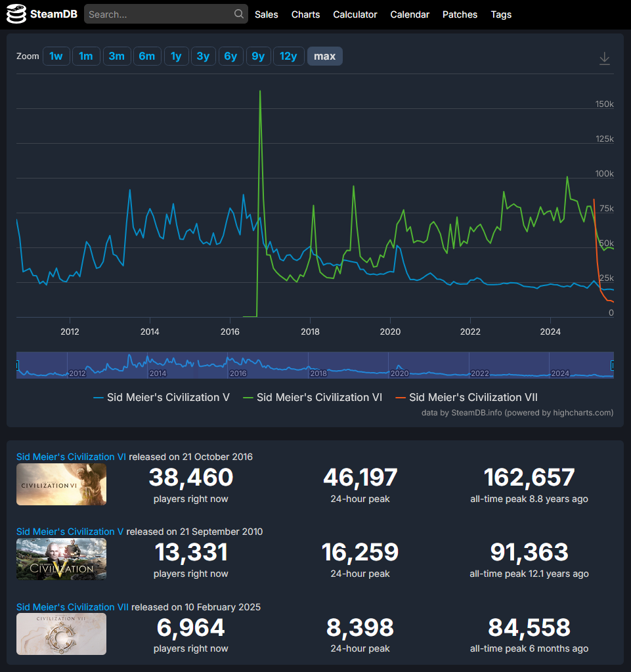Select the max zoom range
The width and height of the screenshot is (631, 672).
(325, 56)
